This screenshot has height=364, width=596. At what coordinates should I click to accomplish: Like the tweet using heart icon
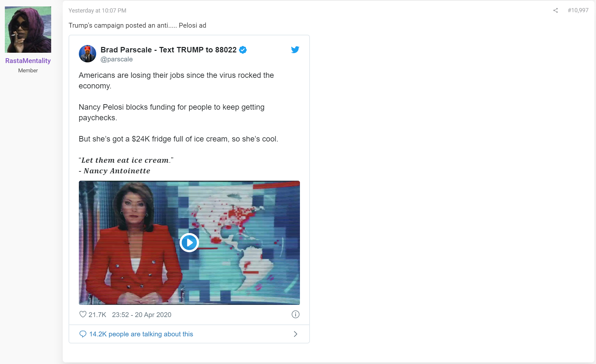[x=83, y=314]
